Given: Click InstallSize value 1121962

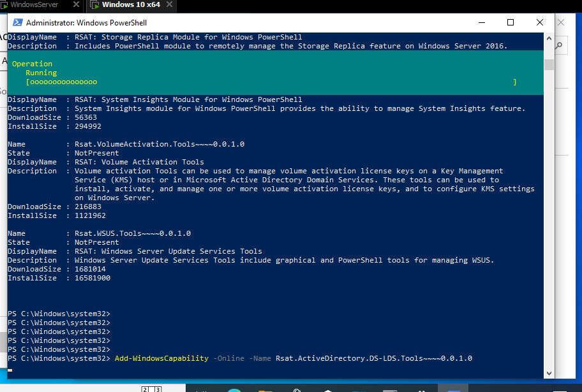Looking at the screenshot, I should (x=90, y=215).
